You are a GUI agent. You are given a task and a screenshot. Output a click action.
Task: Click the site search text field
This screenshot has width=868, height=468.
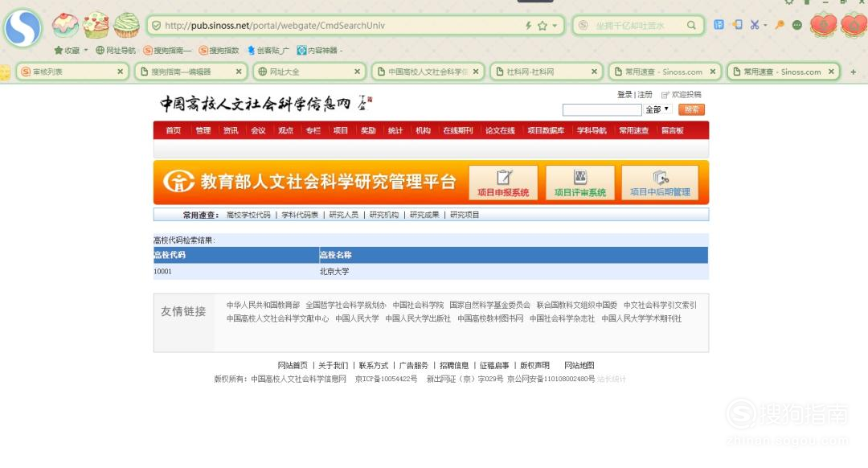pyautogui.click(x=602, y=109)
